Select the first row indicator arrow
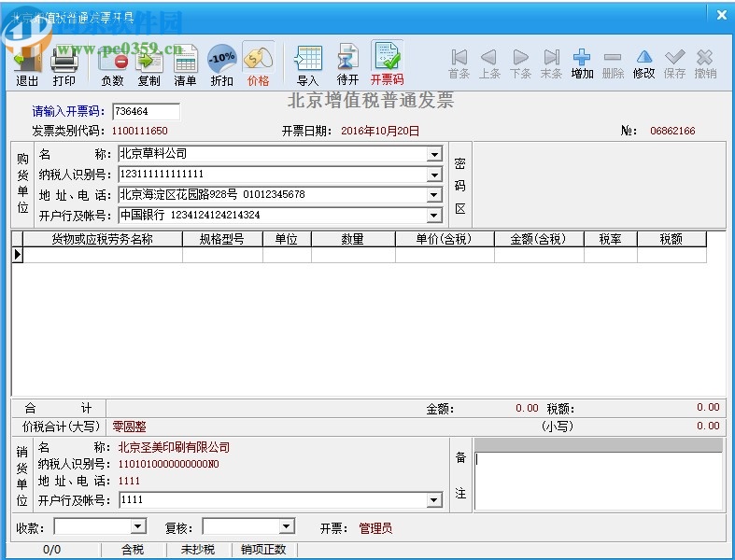The height and width of the screenshot is (560, 735). 18,255
